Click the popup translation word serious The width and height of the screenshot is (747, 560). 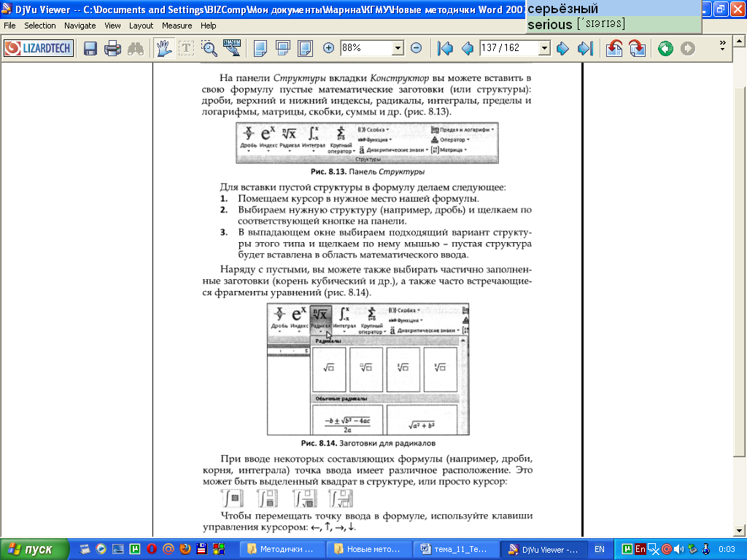coord(549,25)
